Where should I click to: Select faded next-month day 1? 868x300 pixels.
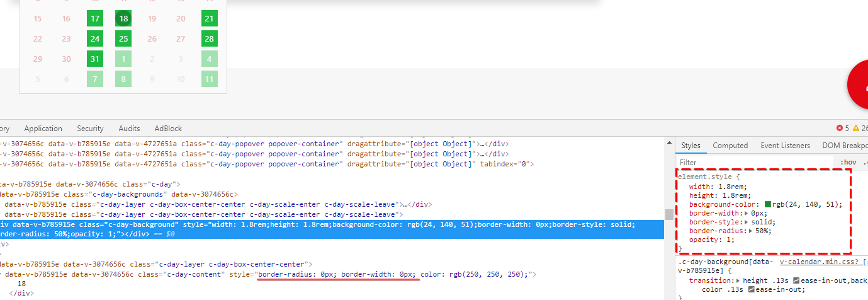pyautogui.click(x=123, y=59)
